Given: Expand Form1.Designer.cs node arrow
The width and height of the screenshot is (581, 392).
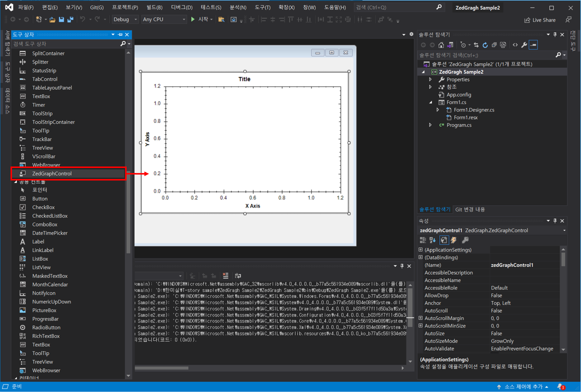Looking at the screenshot, I should coord(437,109).
